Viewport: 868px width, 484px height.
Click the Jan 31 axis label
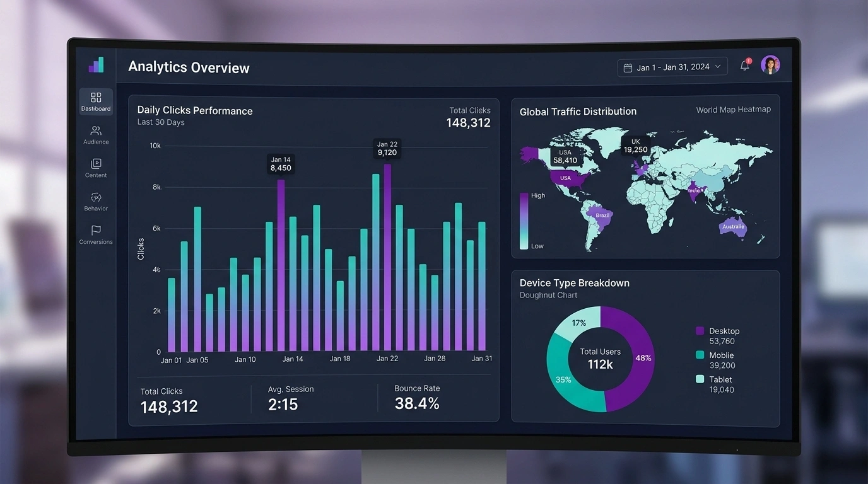tap(482, 358)
